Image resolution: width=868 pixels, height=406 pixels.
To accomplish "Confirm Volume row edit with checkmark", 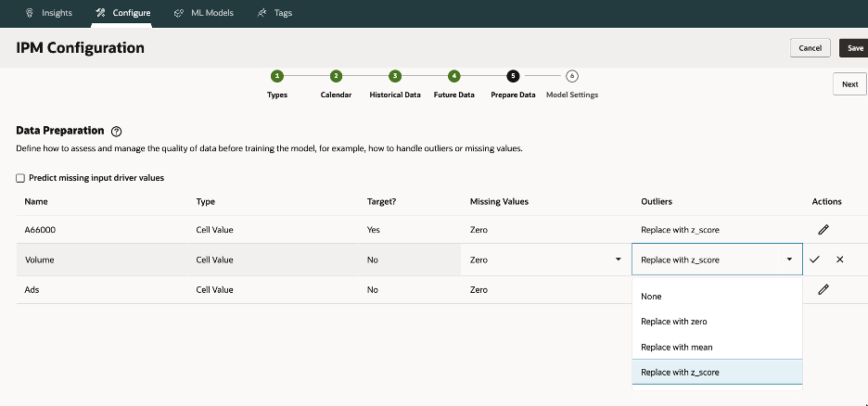I will [x=814, y=260].
